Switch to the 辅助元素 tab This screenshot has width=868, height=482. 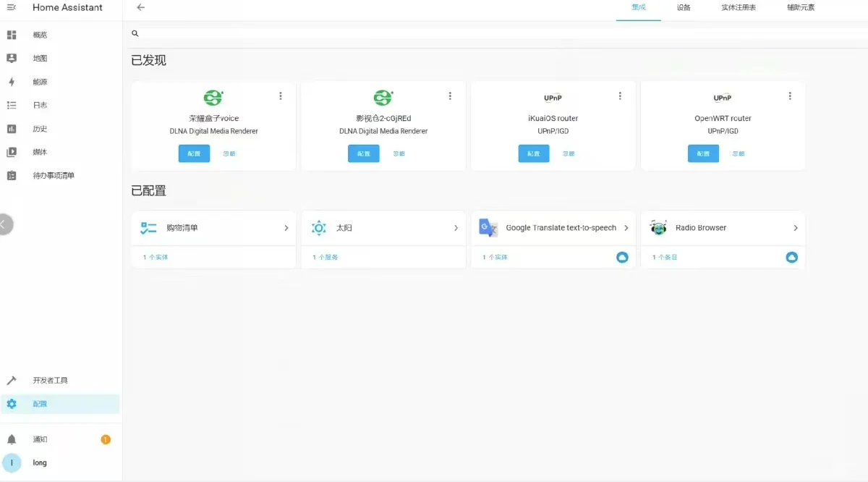click(x=801, y=7)
